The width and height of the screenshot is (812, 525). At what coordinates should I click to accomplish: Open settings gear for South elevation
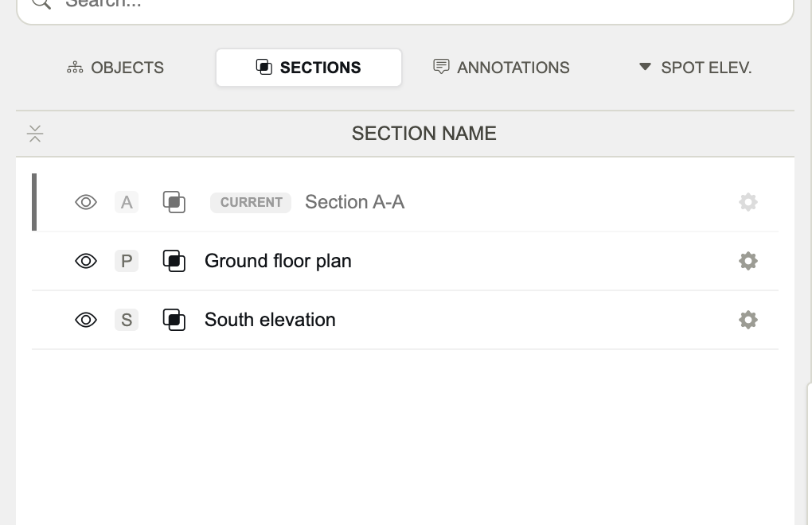(748, 321)
